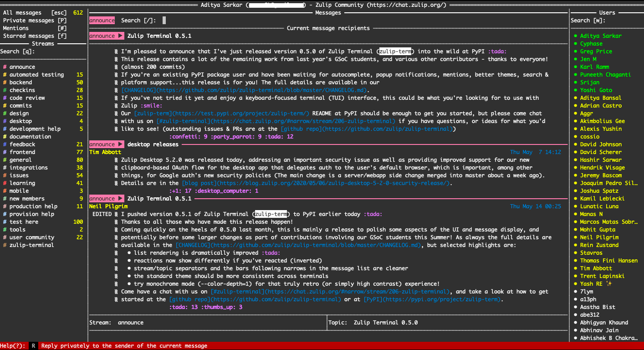Open the provision help stream
This screenshot has height=350, width=644.
[43, 214]
